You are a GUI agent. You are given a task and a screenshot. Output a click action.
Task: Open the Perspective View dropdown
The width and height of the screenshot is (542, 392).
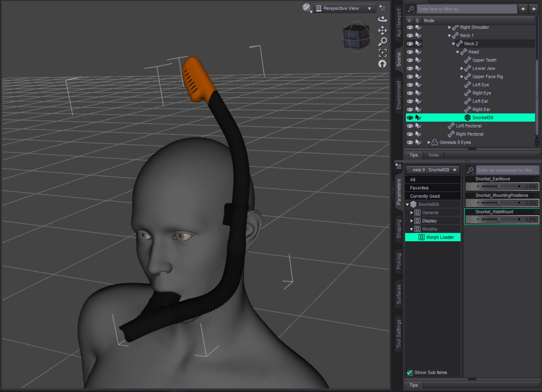[344, 8]
